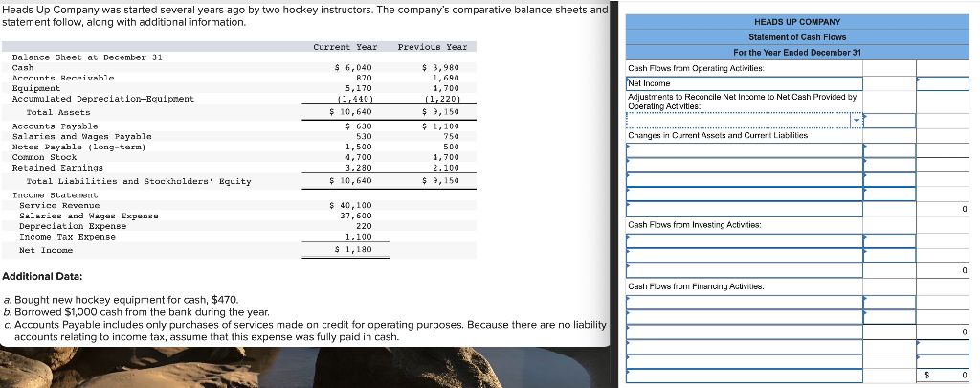This screenshot has height=388, width=980.
Task: Open first line item under Investing Activities
Action: point(745,240)
